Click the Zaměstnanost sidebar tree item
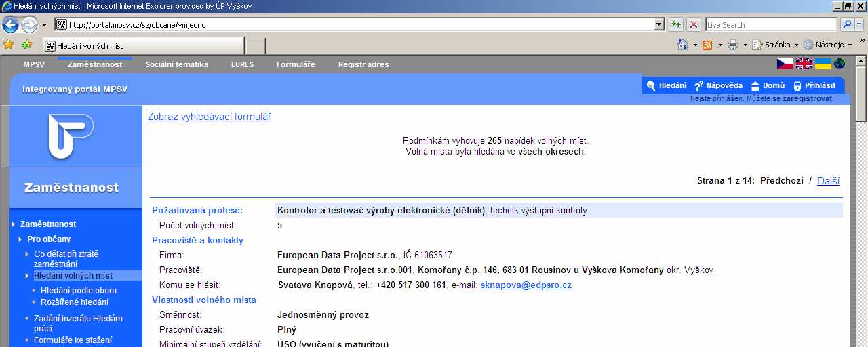 [x=48, y=224]
